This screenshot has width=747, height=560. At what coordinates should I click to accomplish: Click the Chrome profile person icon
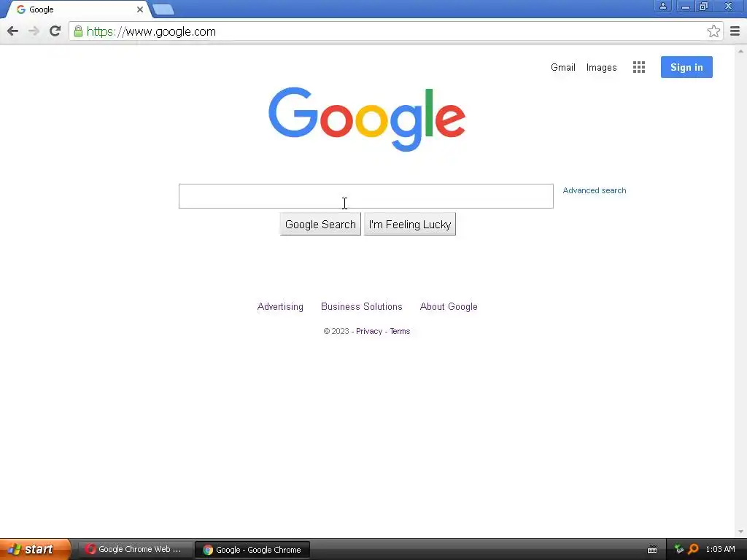tap(662, 6)
